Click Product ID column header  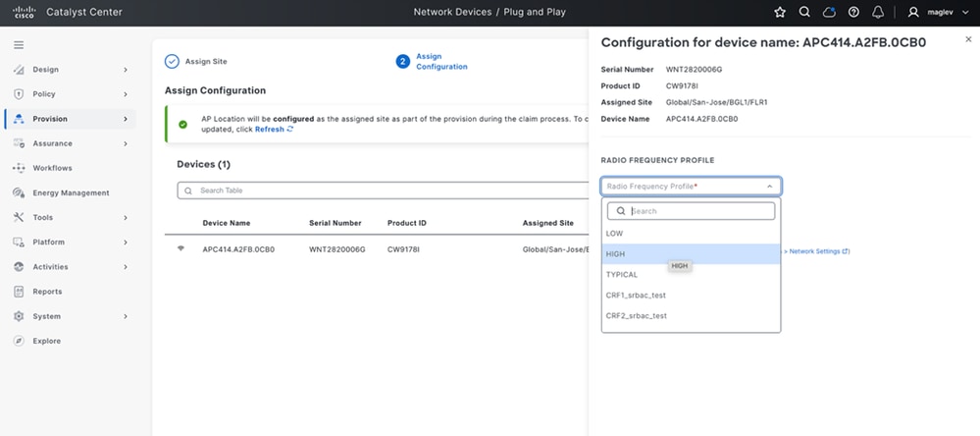click(407, 223)
